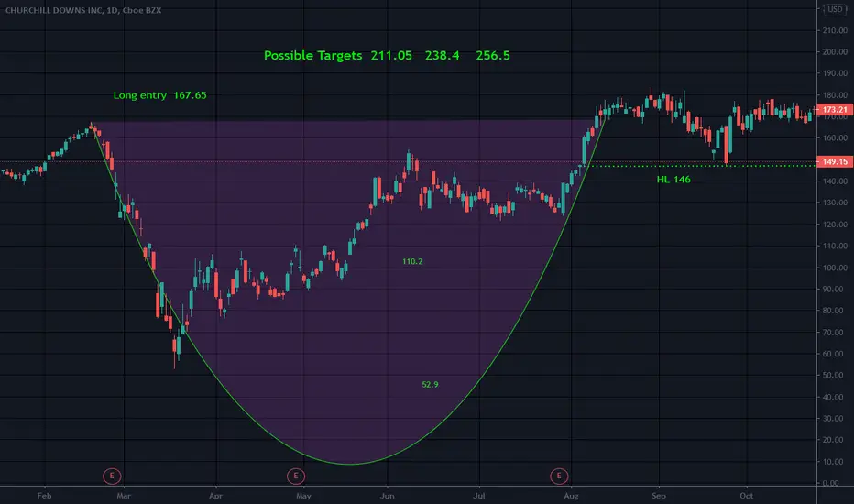Click the Apr label on time axis

coord(215,496)
